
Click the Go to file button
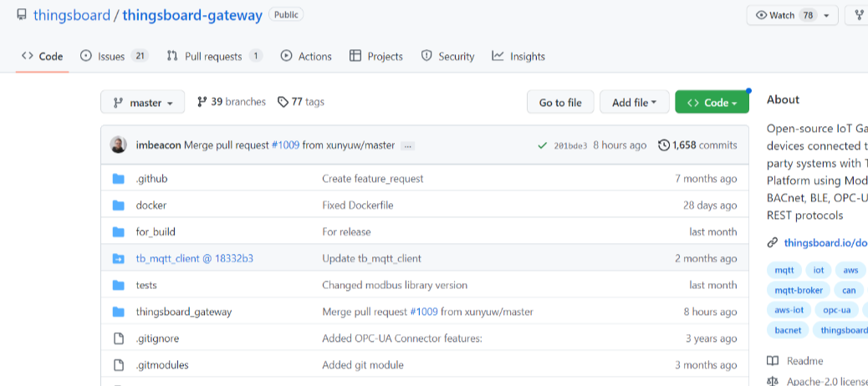coord(560,102)
